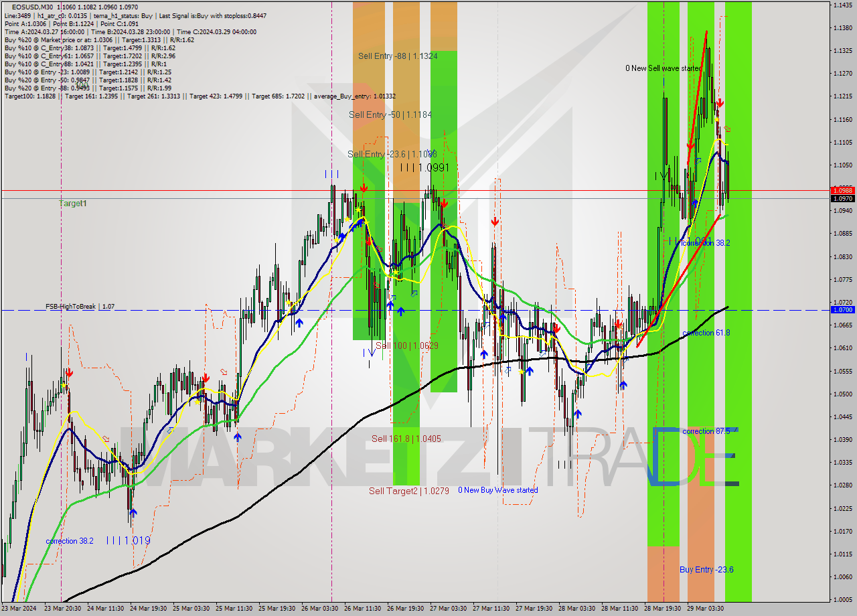The width and height of the screenshot is (857, 616).
Task: Click the red 1.0988 price tag
Action: pyautogui.click(x=842, y=191)
